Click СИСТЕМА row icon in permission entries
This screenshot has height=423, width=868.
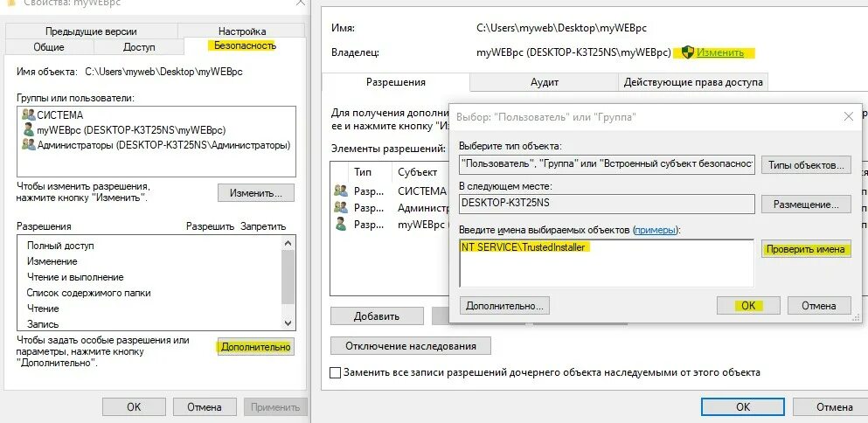point(340,191)
